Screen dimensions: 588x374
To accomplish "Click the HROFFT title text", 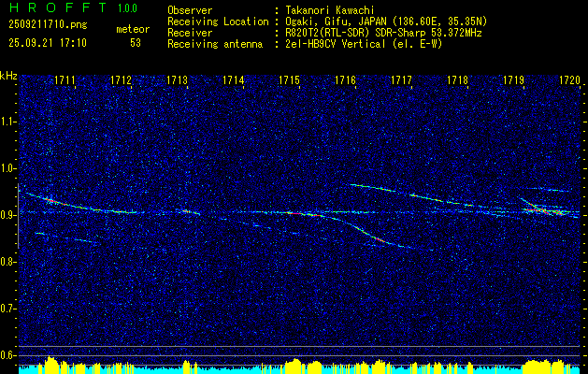I will 58,7.
